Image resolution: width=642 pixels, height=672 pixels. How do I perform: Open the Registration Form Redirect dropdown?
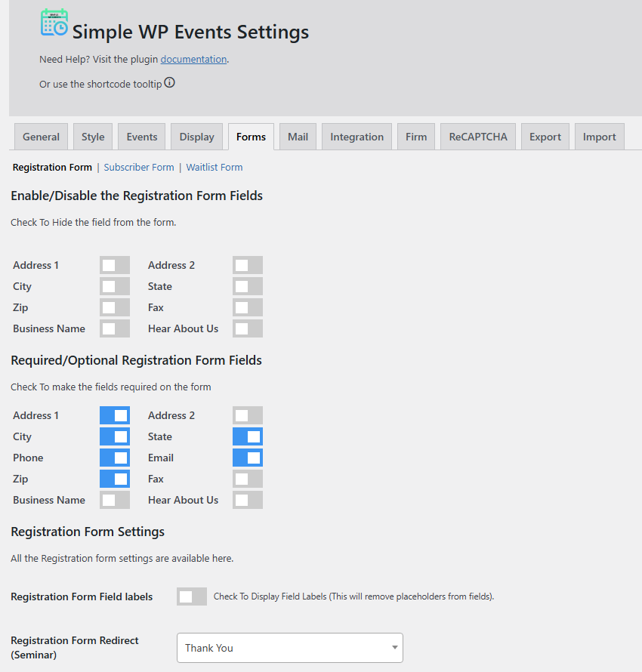(x=290, y=648)
